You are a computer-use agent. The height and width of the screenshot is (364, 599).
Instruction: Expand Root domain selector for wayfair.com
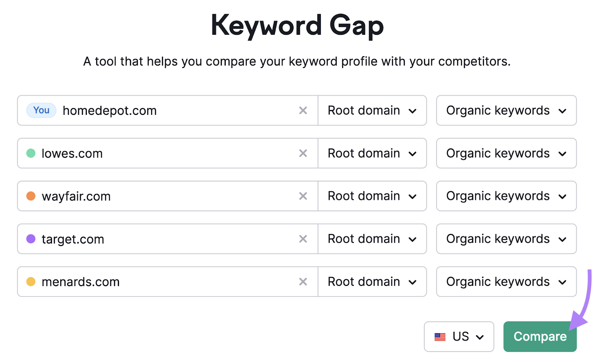(x=372, y=196)
